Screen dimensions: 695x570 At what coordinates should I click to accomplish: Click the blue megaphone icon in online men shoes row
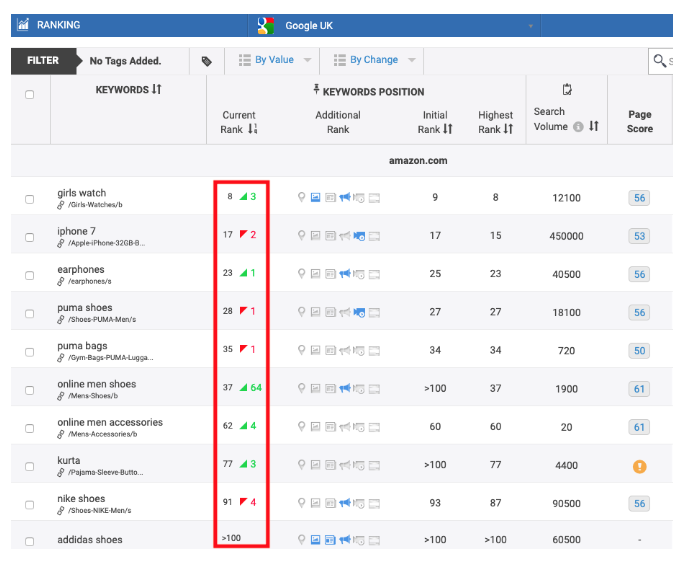coord(345,389)
